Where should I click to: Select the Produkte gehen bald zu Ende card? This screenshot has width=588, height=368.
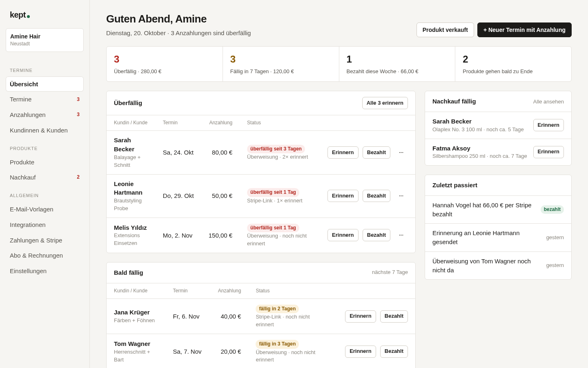click(x=513, y=64)
